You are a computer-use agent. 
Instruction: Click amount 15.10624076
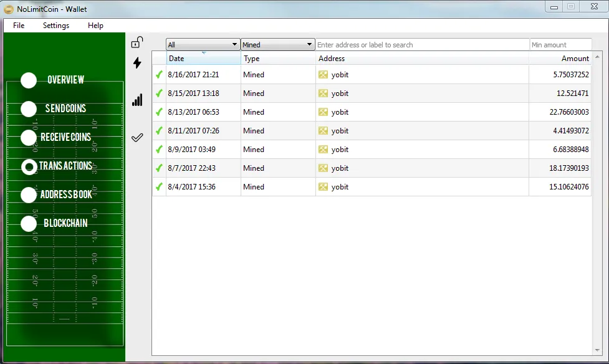pos(569,186)
